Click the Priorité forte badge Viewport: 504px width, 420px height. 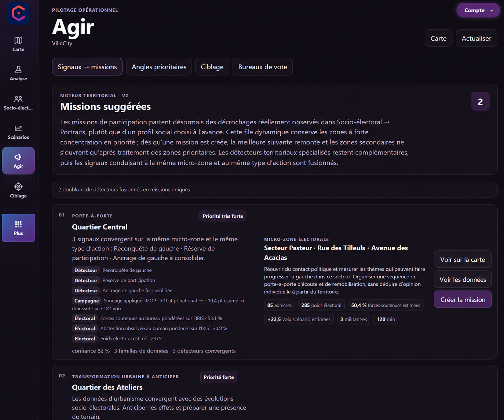[219, 377]
